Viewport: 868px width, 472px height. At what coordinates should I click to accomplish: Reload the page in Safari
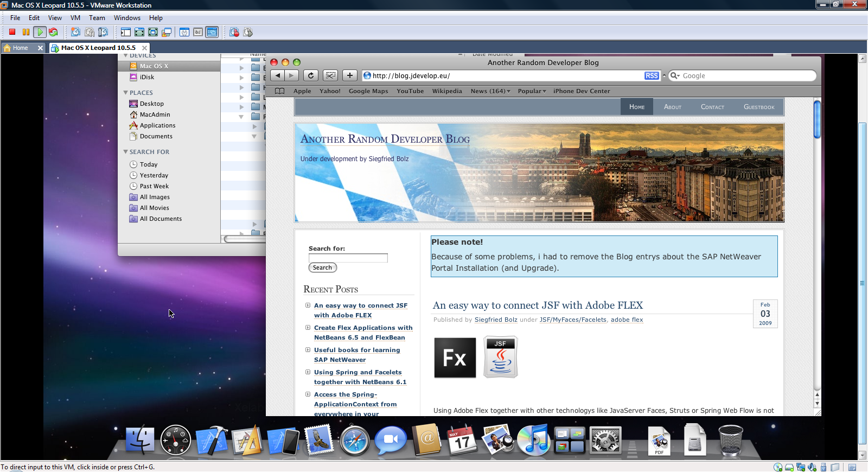pyautogui.click(x=310, y=75)
